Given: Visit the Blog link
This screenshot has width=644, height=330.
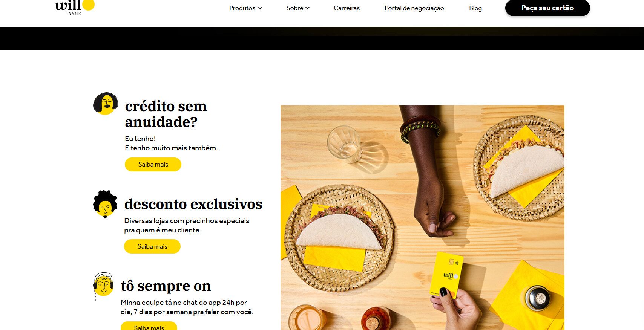Looking at the screenshot, I should [475, 8].
